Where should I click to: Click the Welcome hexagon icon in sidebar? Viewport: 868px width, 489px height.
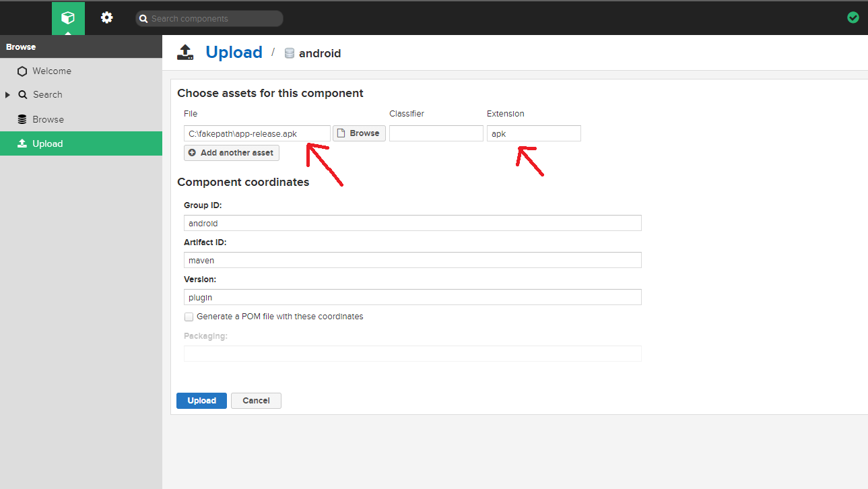coord(22,71)
